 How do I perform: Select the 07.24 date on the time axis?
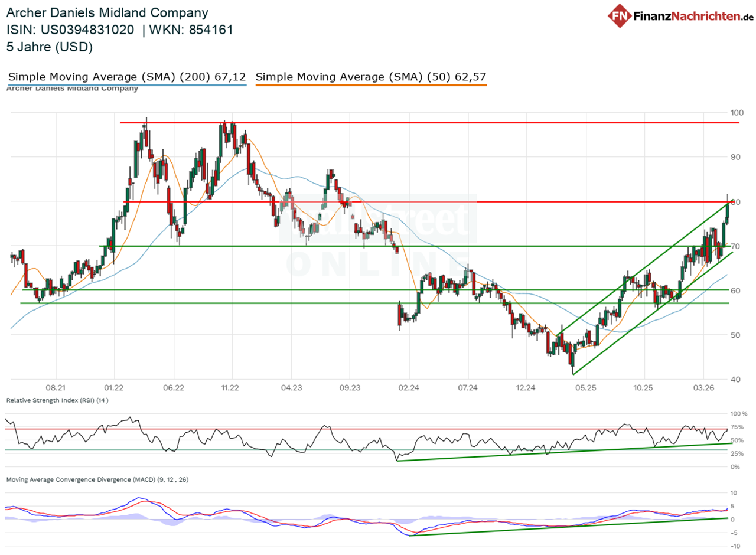point(467,388)
